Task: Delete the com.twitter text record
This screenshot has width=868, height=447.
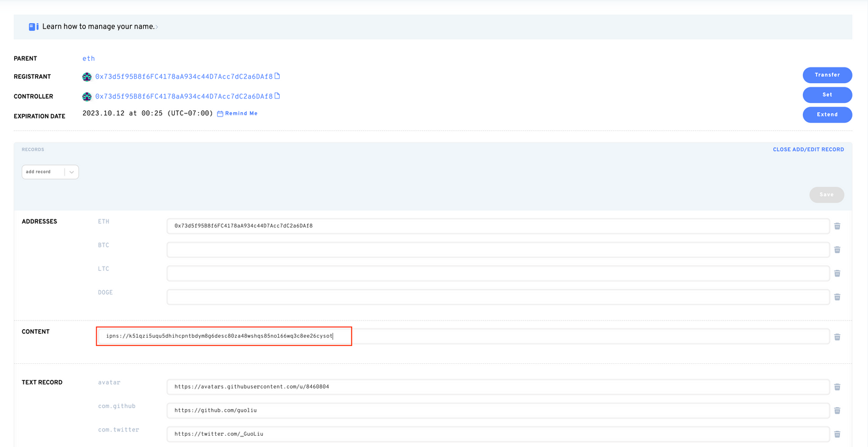Action: [837, 434]
